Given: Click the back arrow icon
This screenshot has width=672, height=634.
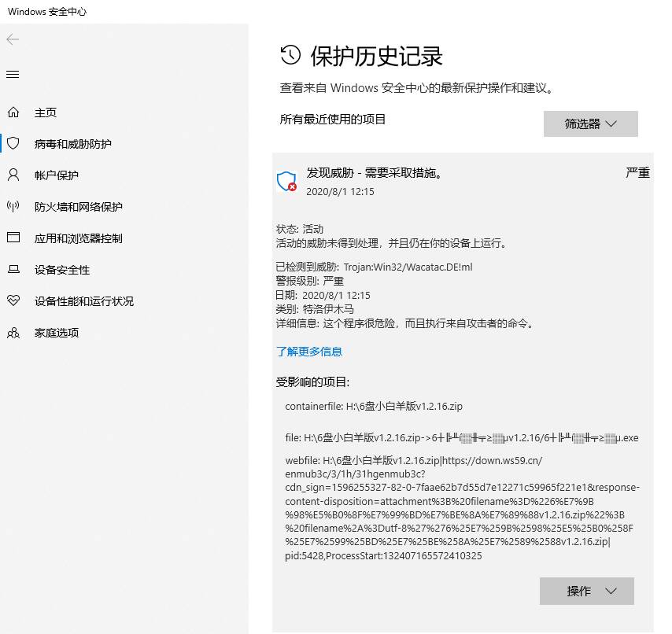Looking at the screenshot, I should point(13,39).
